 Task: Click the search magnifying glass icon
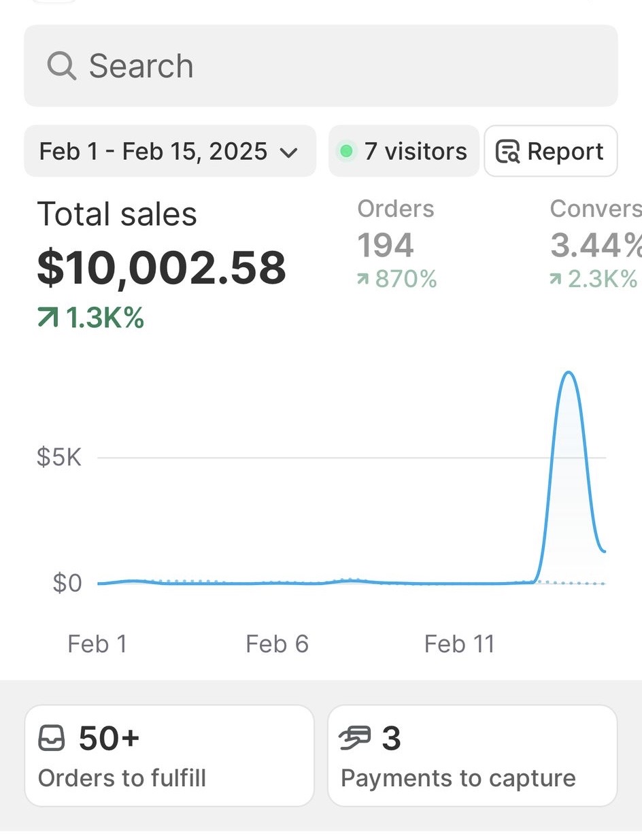coord(61,66)
